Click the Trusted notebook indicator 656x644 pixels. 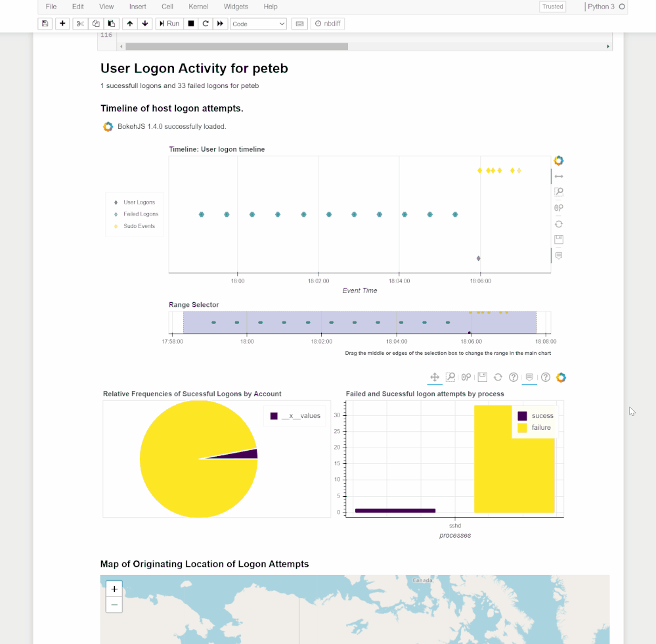[553, 7]
